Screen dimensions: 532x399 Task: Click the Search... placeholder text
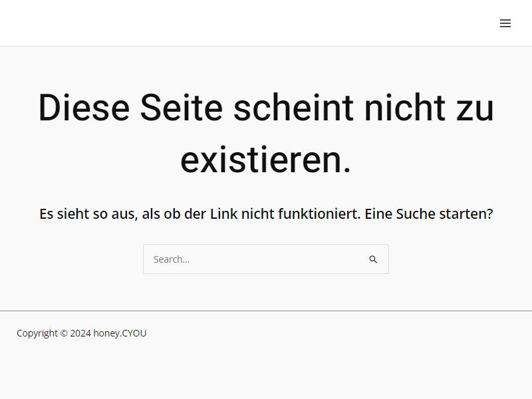pos(172,259)
